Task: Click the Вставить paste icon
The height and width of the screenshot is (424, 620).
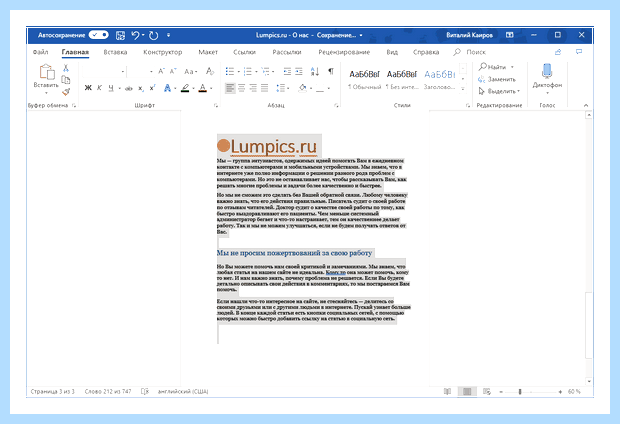Action: point(47,72)
